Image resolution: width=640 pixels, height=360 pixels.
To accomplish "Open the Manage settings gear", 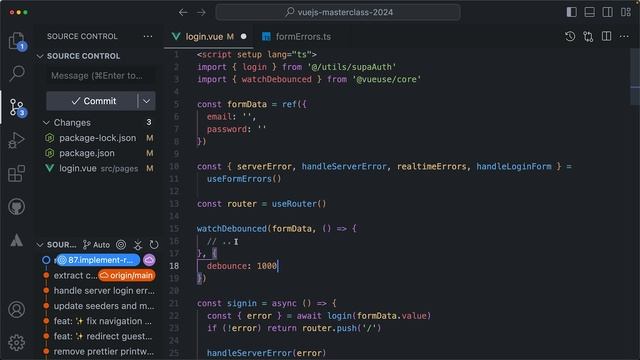I will 16,342.
